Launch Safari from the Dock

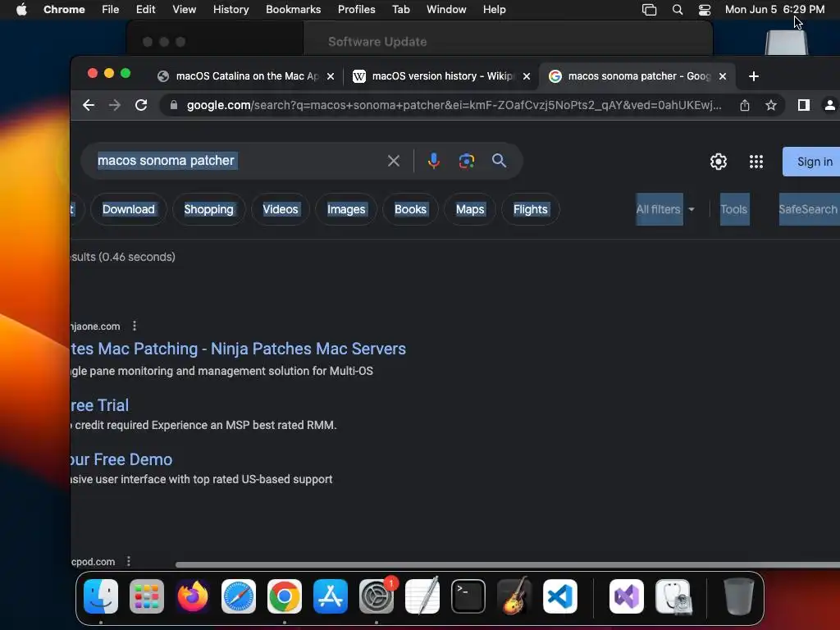coord(239,596)
